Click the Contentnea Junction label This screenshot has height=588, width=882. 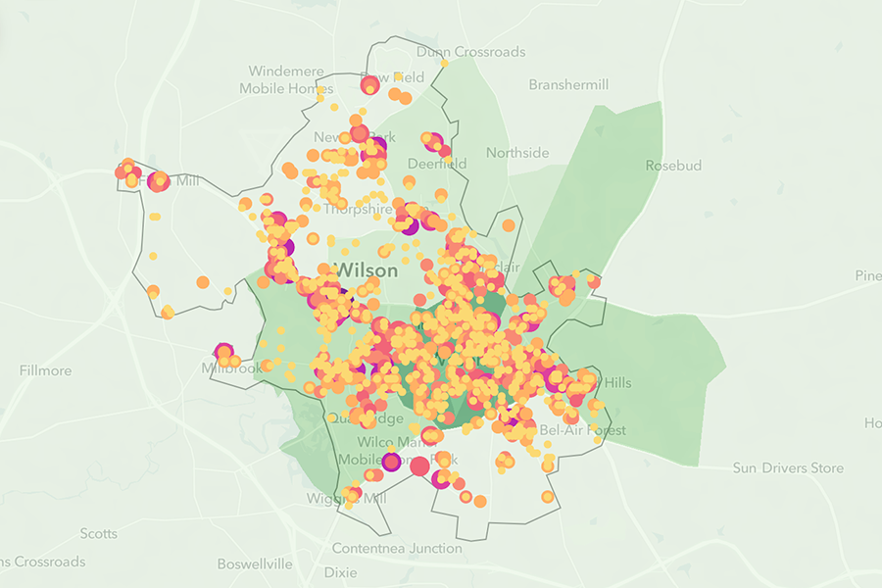tap(397, 548)
